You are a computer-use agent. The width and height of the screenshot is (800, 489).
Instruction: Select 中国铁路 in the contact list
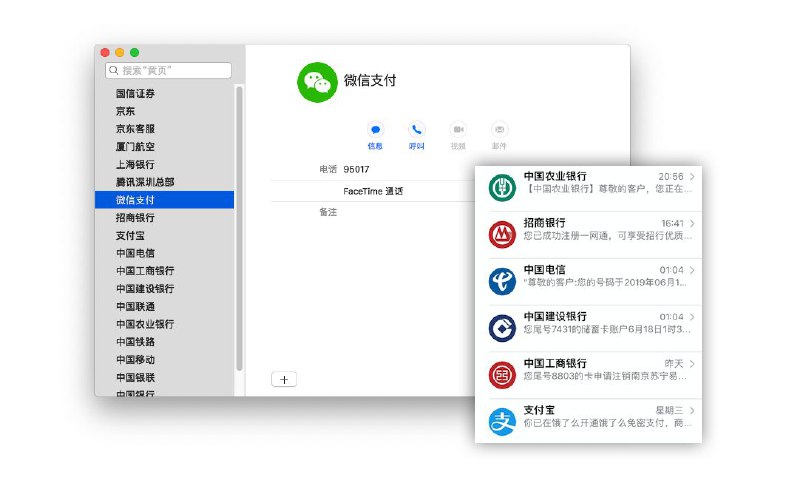[x=135, y=341]
